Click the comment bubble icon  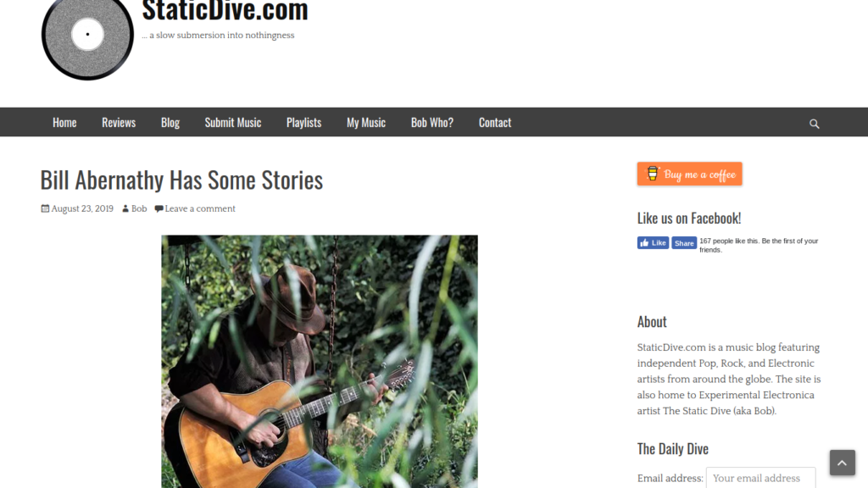click(159, 208)
